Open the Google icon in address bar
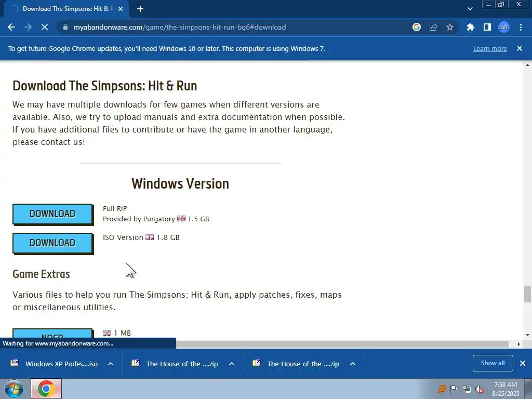532x399 pixels. click(x=417, y=27)
